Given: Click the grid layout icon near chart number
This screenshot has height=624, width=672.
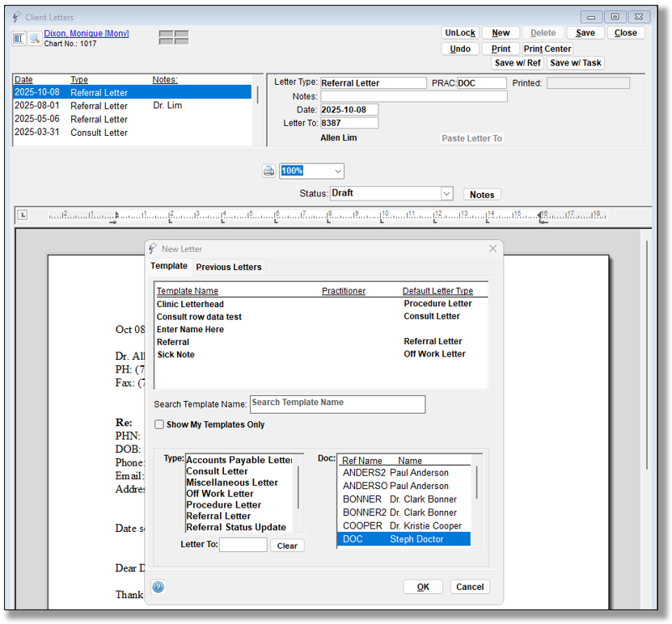Looking at the screenshot, I should click(173, 37).
